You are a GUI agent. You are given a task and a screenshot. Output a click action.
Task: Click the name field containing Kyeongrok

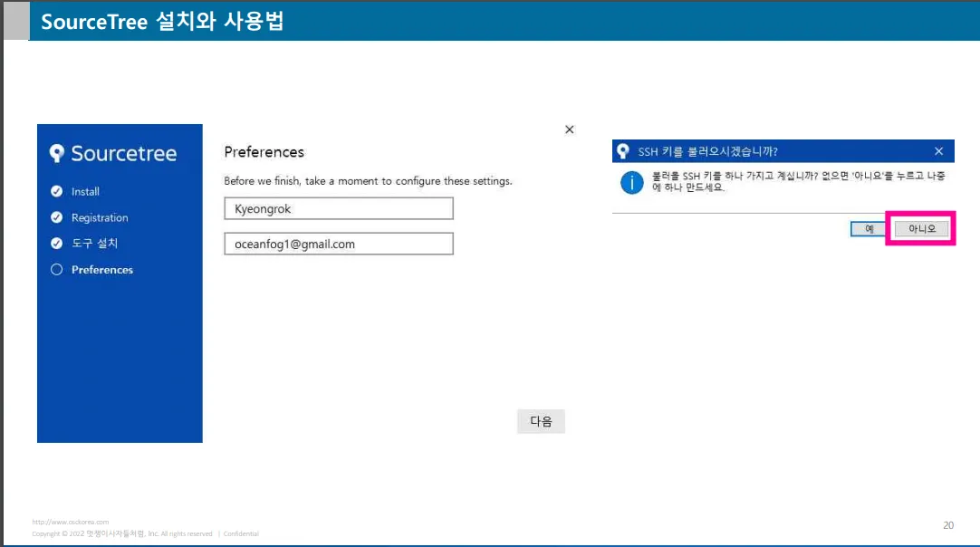(339, 209)
